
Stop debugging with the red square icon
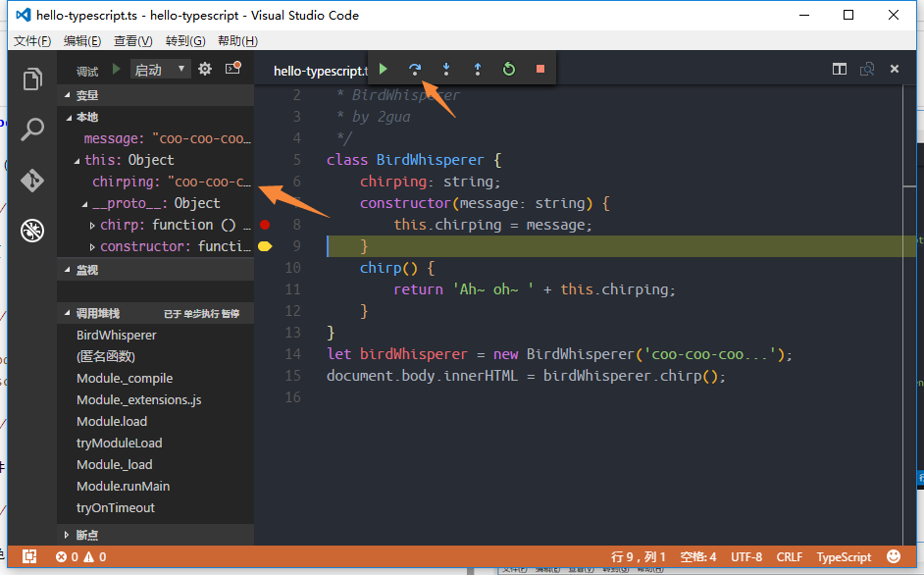click(539, 69)
